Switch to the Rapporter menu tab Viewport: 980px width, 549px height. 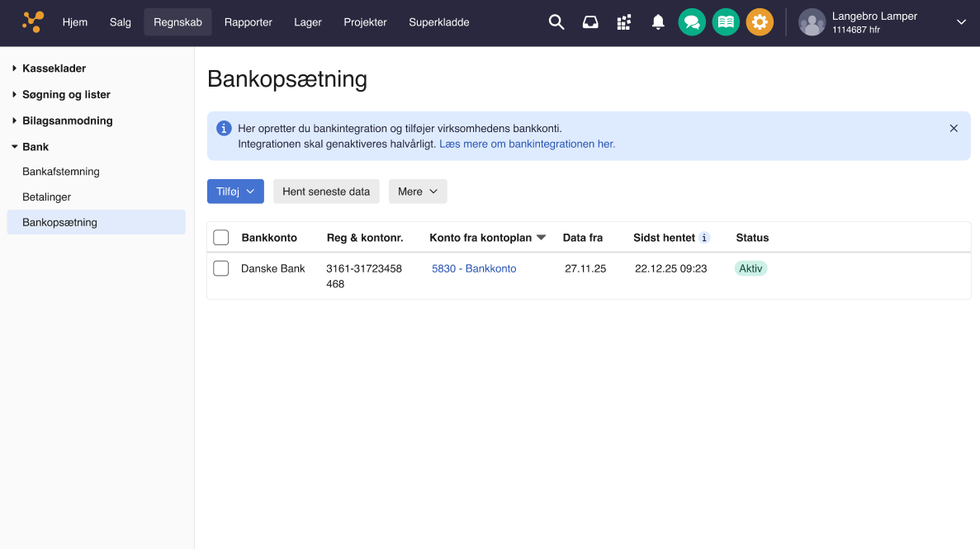point(248,22)
